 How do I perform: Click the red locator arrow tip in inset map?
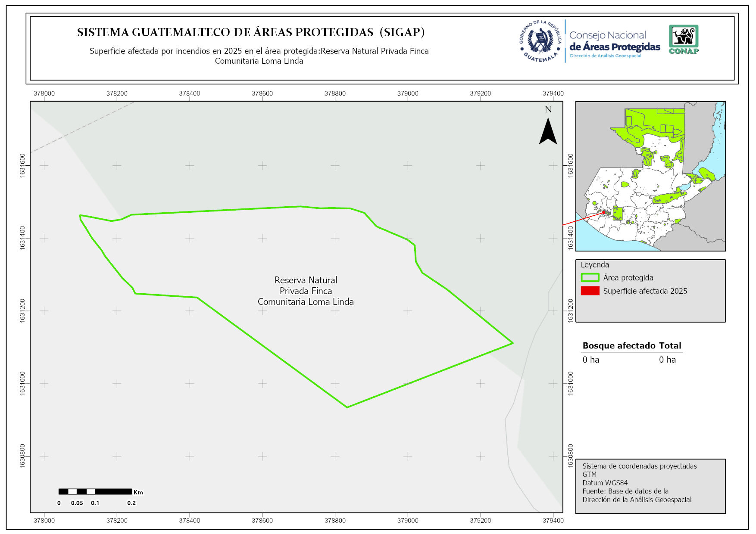click(x=604, y=212)
